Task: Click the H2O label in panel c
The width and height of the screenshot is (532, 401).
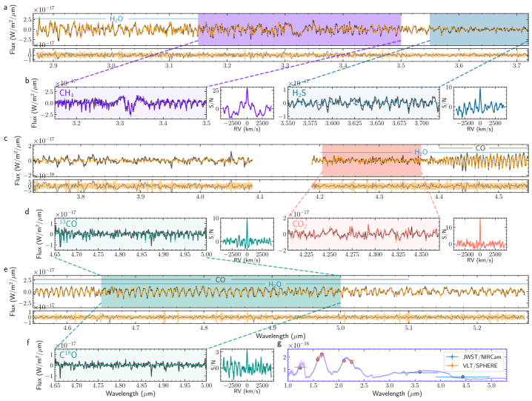Action: (x=421, y=153)
